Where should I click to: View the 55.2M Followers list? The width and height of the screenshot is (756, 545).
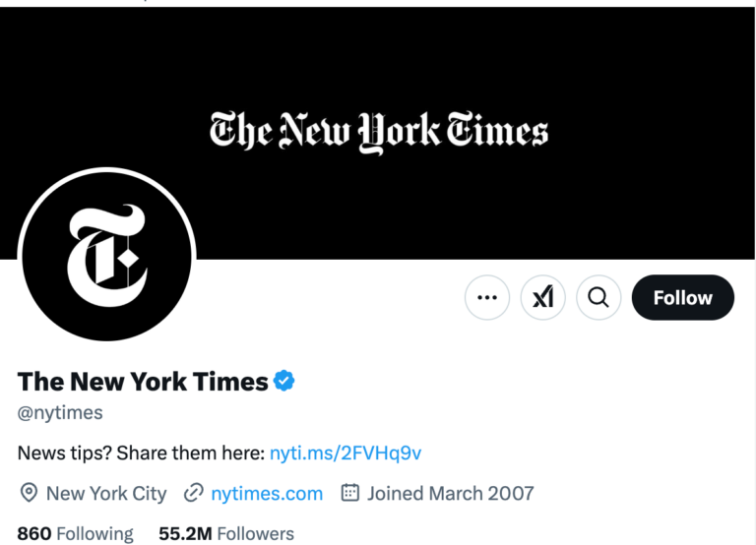click(226, 534)
